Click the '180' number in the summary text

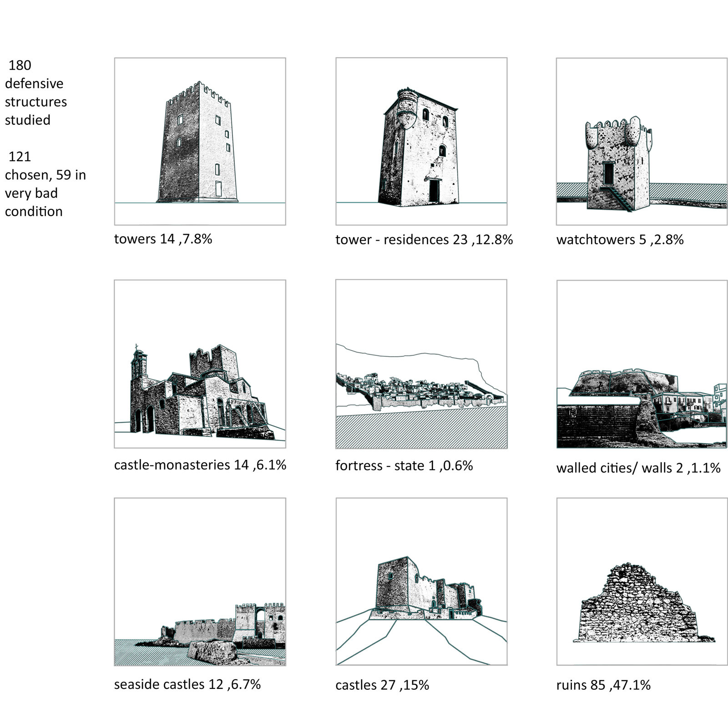click(x=20, y=65)
